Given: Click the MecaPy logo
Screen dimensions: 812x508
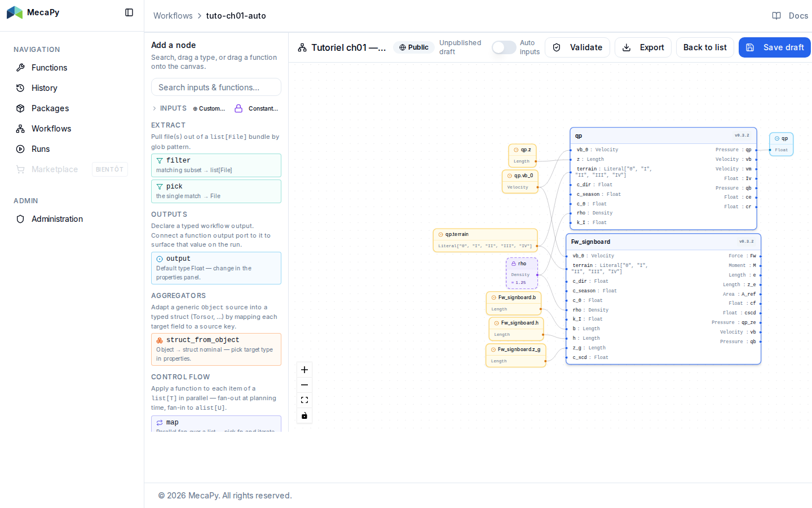Looking at the screenshot, I should tap(15, 12).
